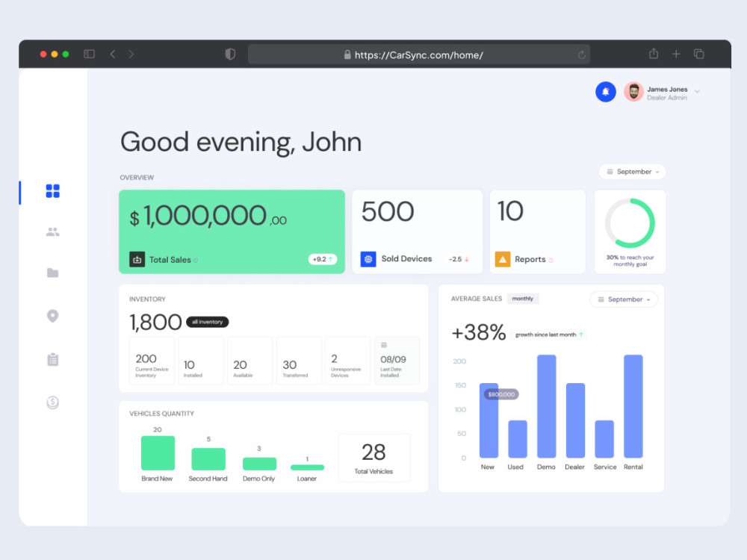Click the Service bar in sales chart
Viewport: 747px width, 560px height.
pyautogui.click(x=604, y=439)
